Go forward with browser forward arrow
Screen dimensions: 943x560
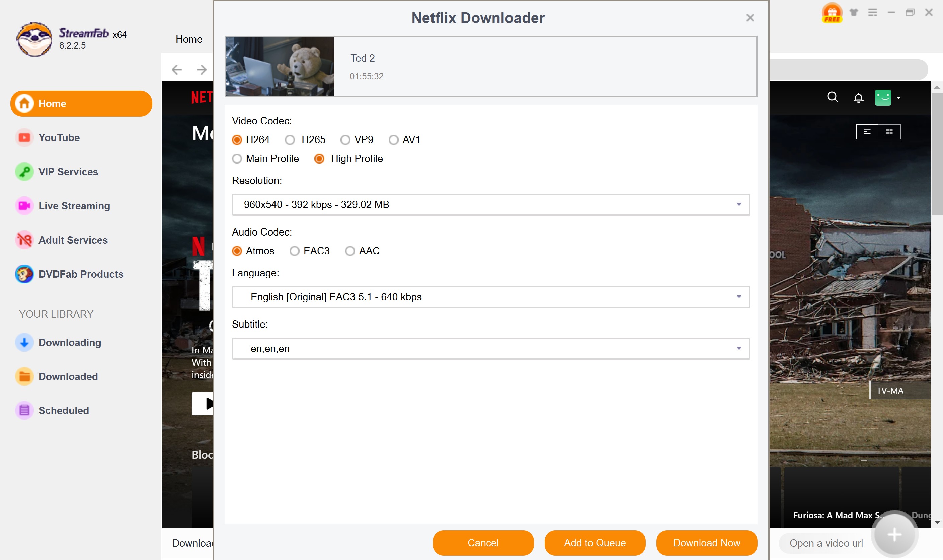pos(202,70)
